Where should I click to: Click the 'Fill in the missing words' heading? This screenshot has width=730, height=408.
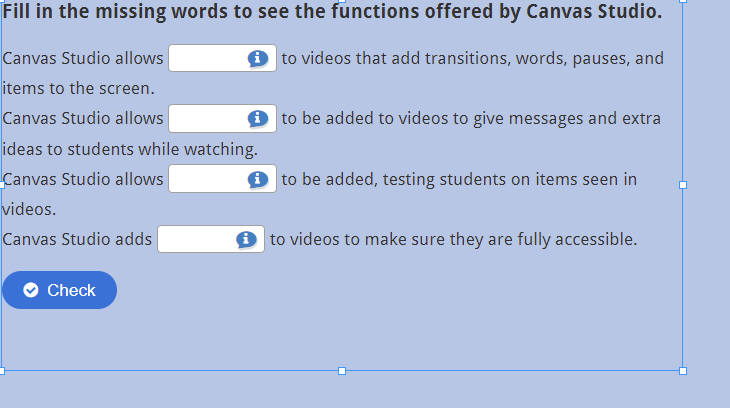332,12
